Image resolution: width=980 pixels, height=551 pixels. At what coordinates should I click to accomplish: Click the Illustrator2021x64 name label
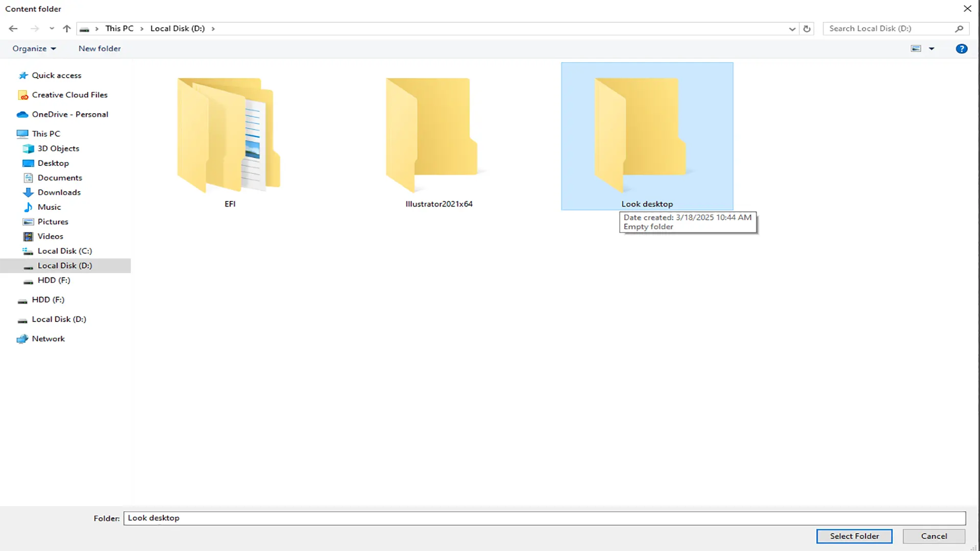pos(439,204)
